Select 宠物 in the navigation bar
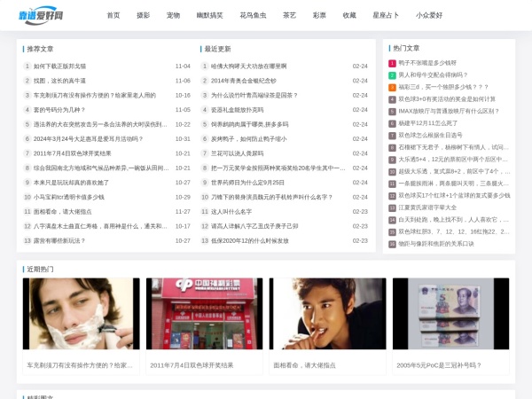 pyautogui.click(x=173, y=15)
